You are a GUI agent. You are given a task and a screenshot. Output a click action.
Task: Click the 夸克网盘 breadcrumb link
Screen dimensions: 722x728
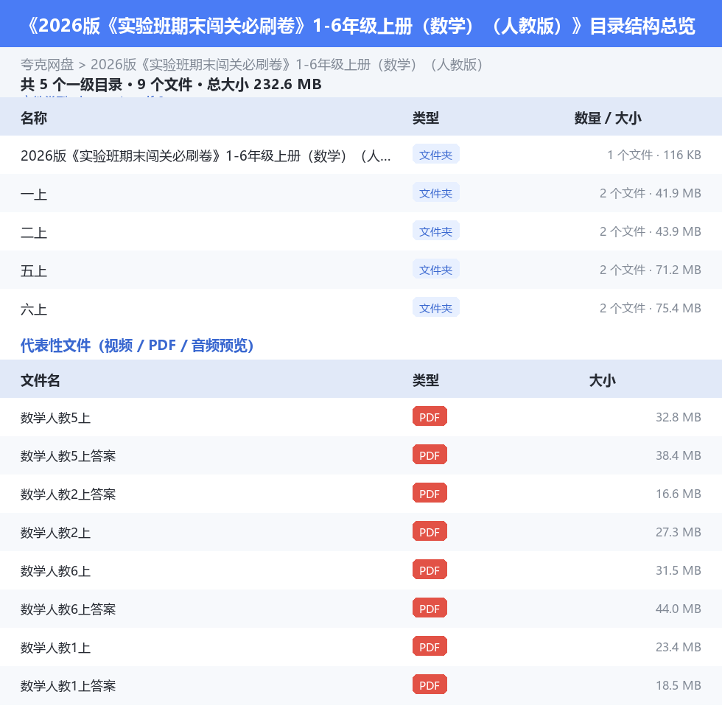(x=47, y=65)
